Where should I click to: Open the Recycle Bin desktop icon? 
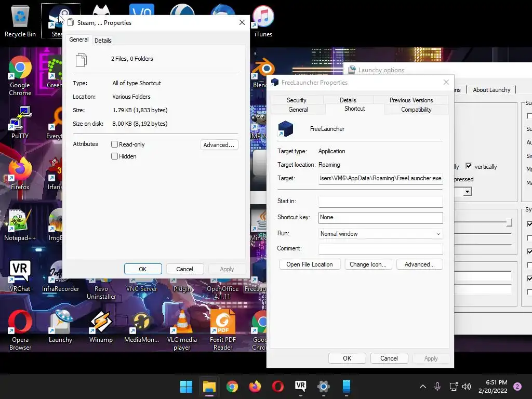tap(20, 21)
